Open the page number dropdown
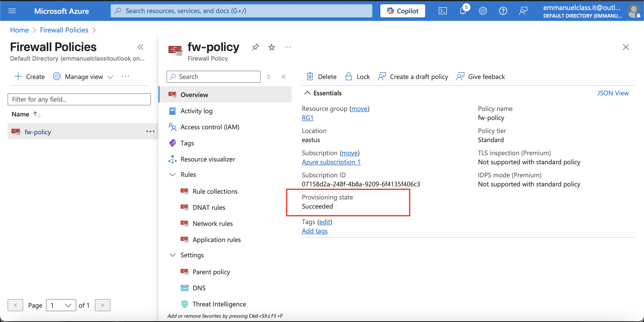This screenshot has width=644, height=322. 61,305
